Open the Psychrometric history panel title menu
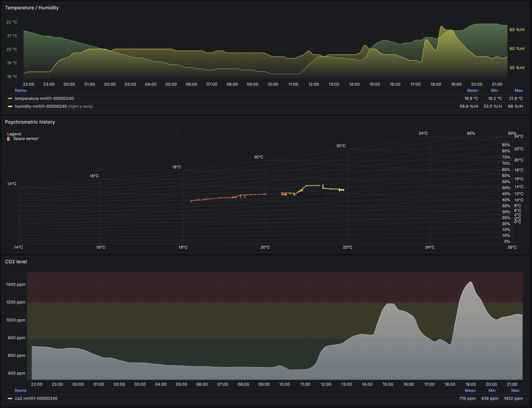532x408 pixels. coord(30,122)
